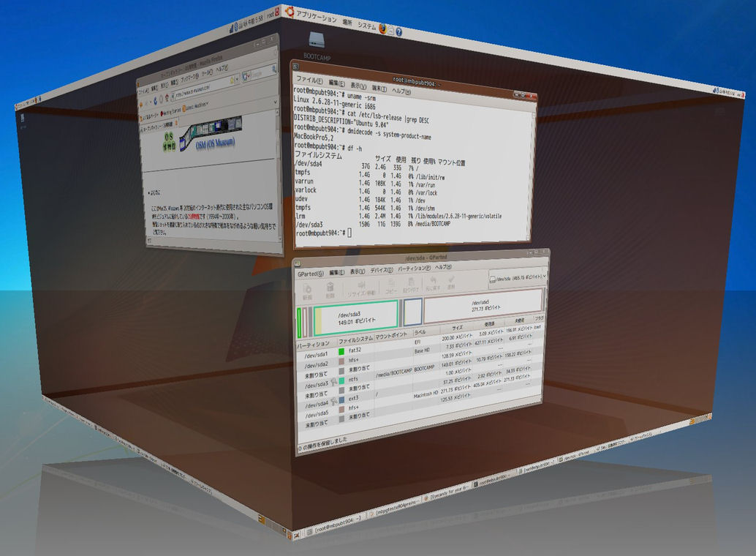Screen dimensions: 756x556
Task: Open GParted's Edit (編集) menu
Action: pyautogui.click(x=336, y=273)
